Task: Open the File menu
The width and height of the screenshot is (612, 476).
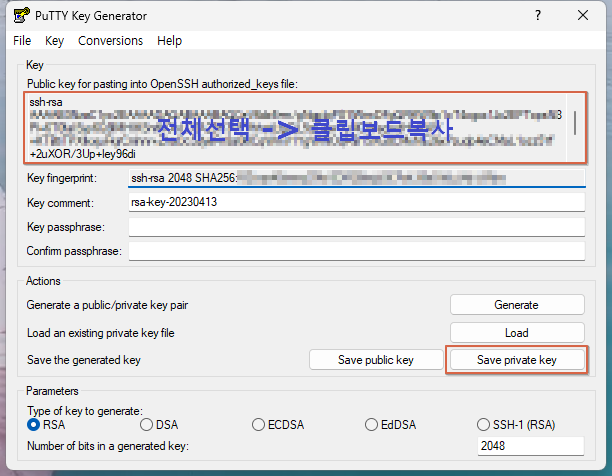Action: click(x=22, y=41)
